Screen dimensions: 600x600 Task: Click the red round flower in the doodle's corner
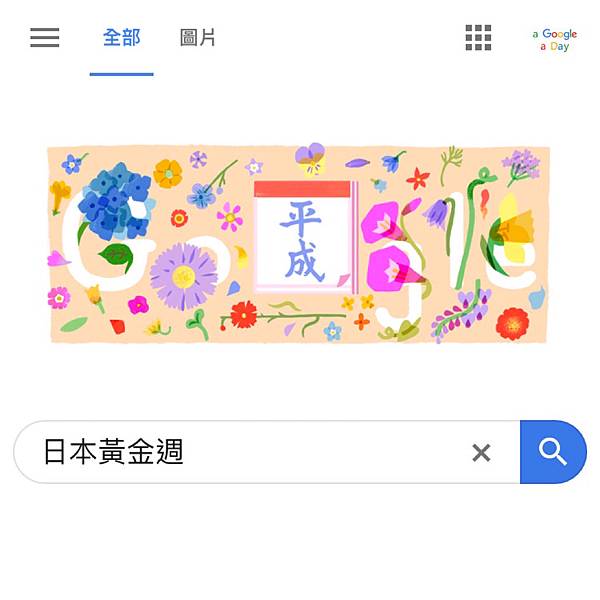[x=512, y=324]
